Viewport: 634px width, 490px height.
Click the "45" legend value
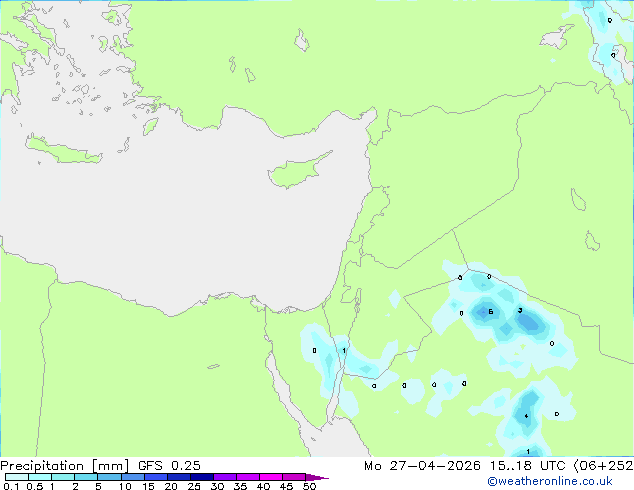(286, 486)
